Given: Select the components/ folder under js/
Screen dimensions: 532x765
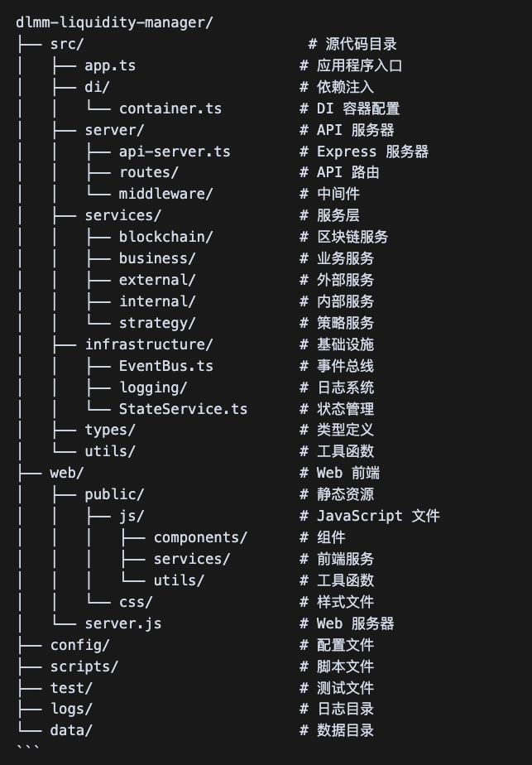Looking at the screenshot, I should pyautogui.click(x=200, y=539).
